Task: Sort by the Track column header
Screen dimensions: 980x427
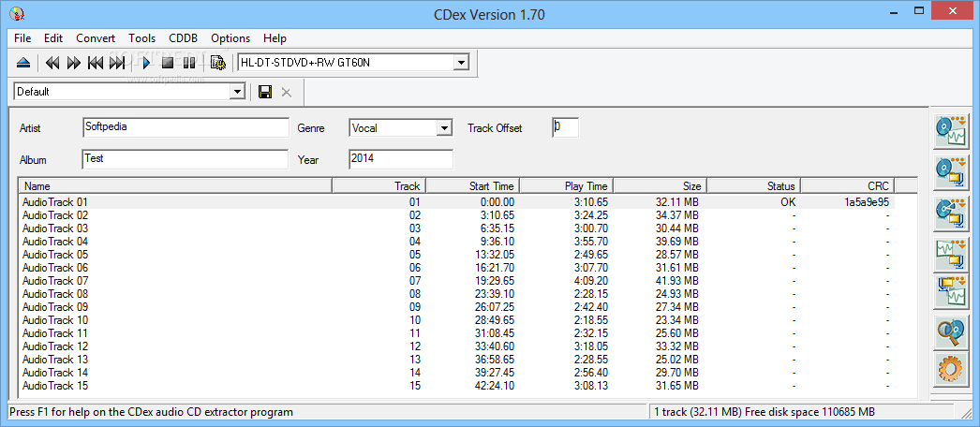Action: coord(379,186)
